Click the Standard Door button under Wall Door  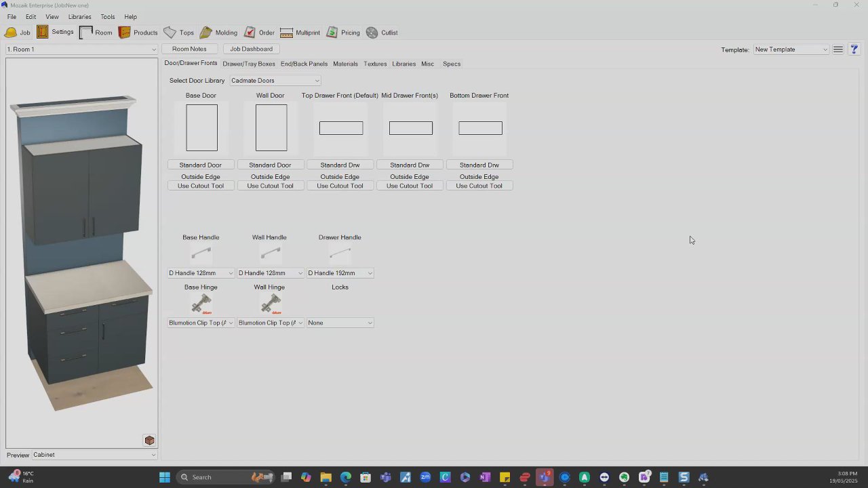tap(271, 165)
